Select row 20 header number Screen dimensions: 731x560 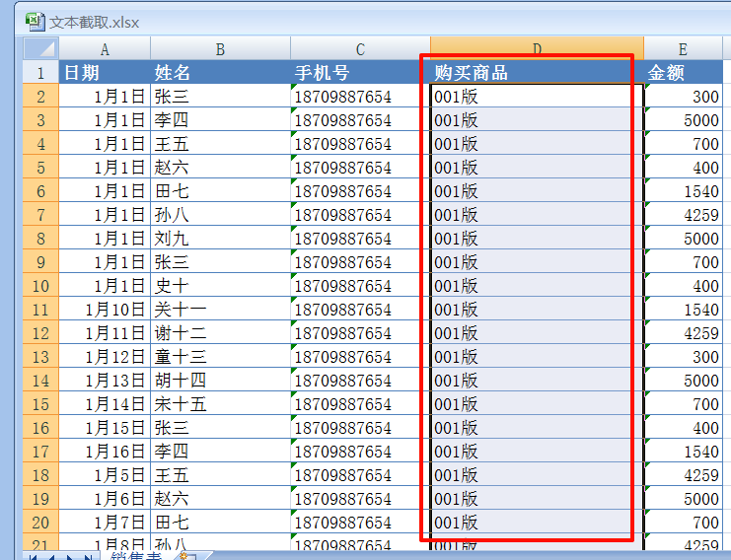(40, 522)
